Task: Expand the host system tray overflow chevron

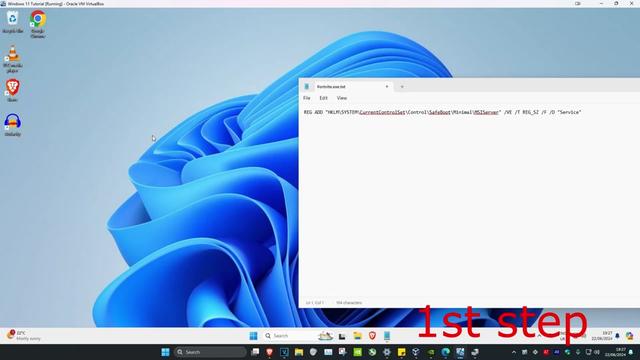Action: (514, 352)
